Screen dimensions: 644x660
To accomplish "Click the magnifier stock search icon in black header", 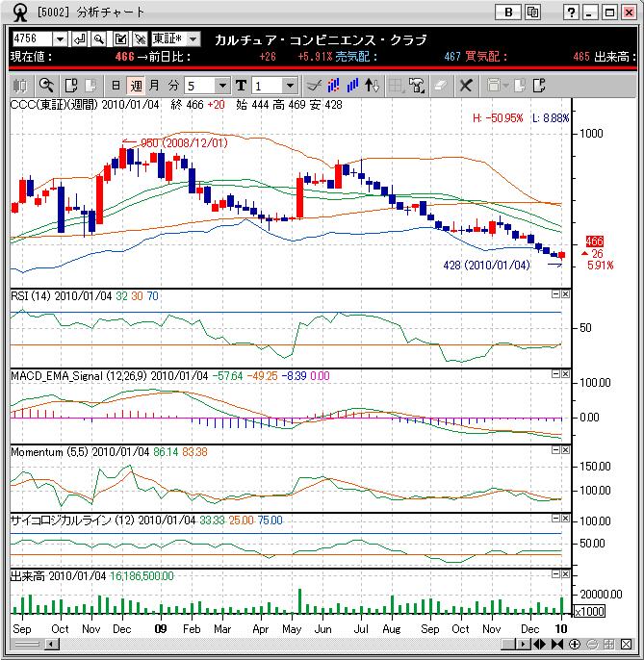I will [x=99, y=39].
